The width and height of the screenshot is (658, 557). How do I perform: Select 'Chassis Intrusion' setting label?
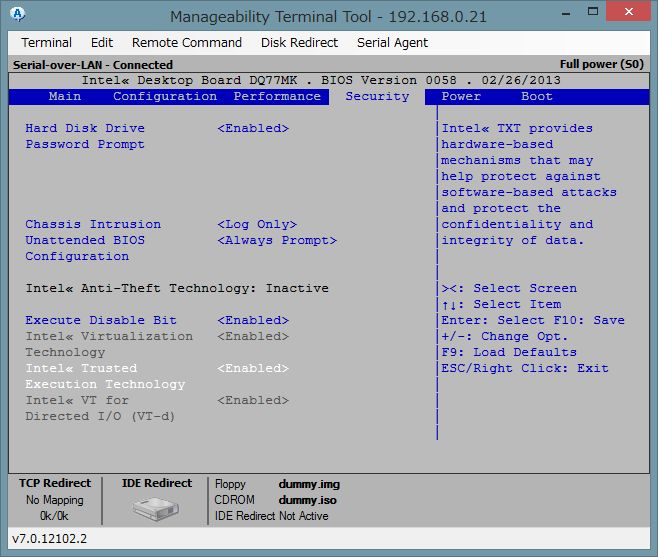[x=93, y=224]
